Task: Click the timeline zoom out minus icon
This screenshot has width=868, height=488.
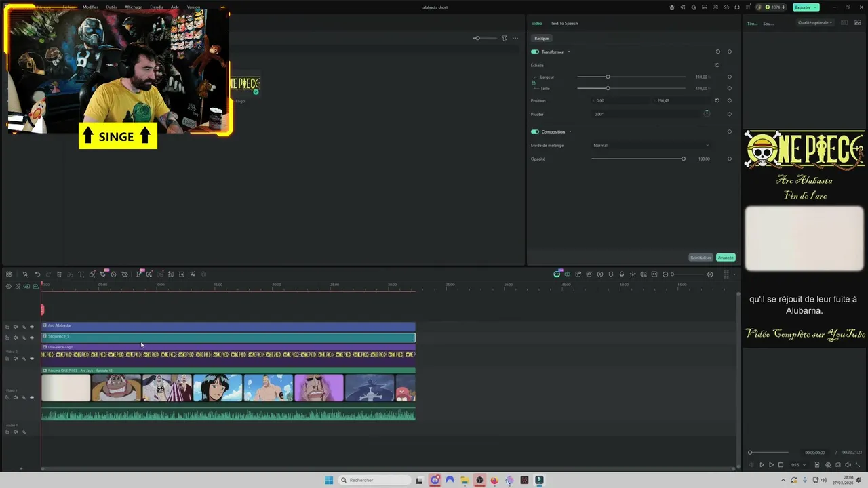Action: (x=665, y=274)
